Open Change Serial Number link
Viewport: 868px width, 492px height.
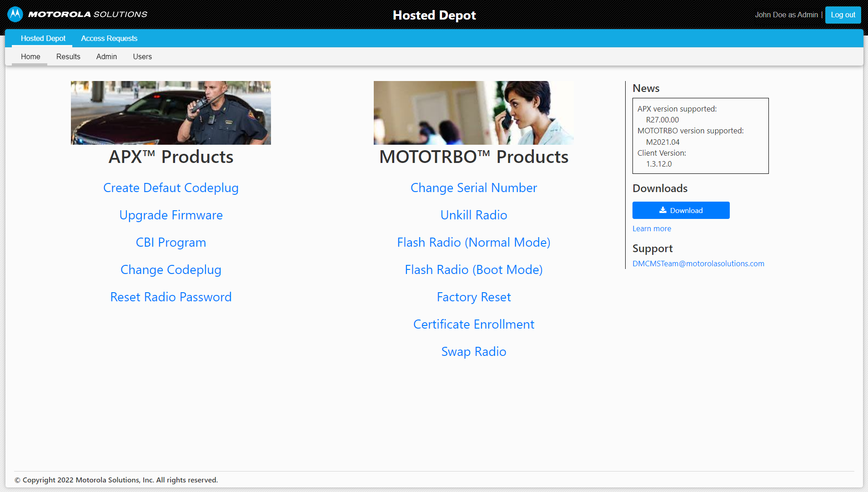(474, 188)
